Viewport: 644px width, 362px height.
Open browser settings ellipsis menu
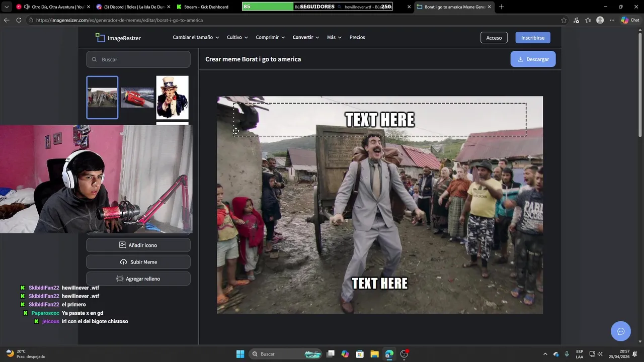pyautogui.click(x=612, y=20)
